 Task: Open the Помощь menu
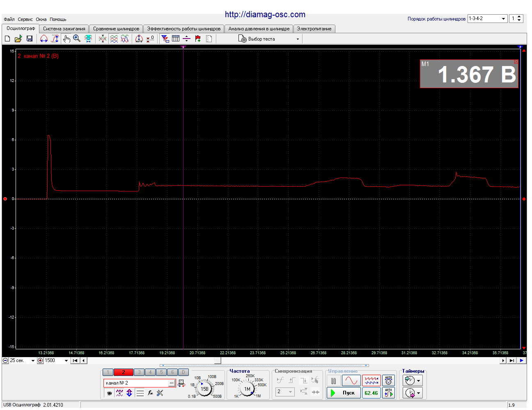[58, 19]
